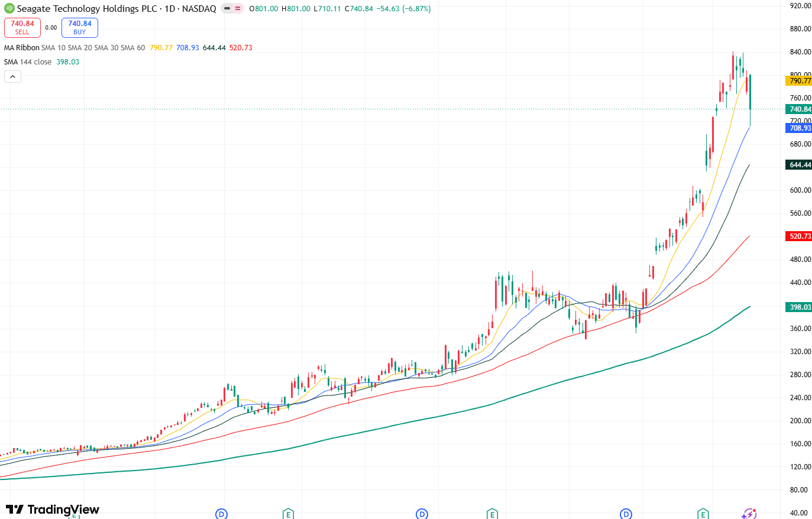
Task: Click the 440.00 price axis tick
Action: [800, 283]
